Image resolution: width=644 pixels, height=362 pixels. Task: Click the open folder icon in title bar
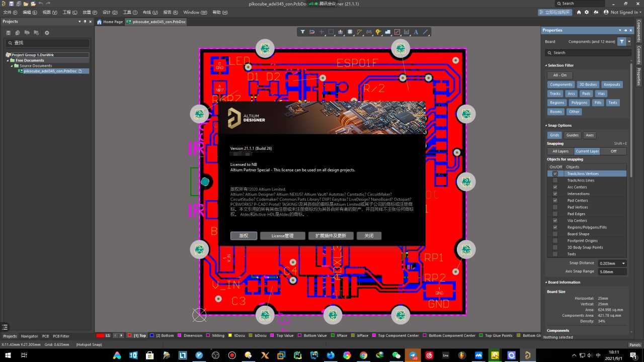tap(26, 4)
